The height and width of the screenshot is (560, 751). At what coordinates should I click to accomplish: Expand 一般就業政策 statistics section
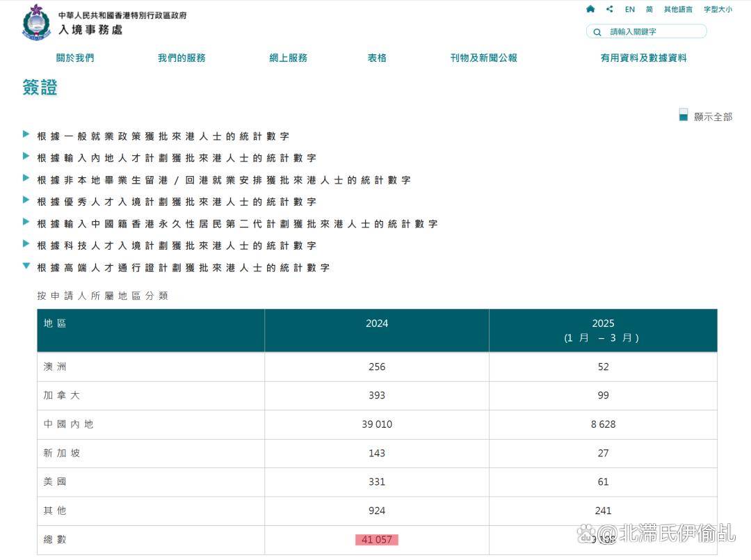click(163, 136)
